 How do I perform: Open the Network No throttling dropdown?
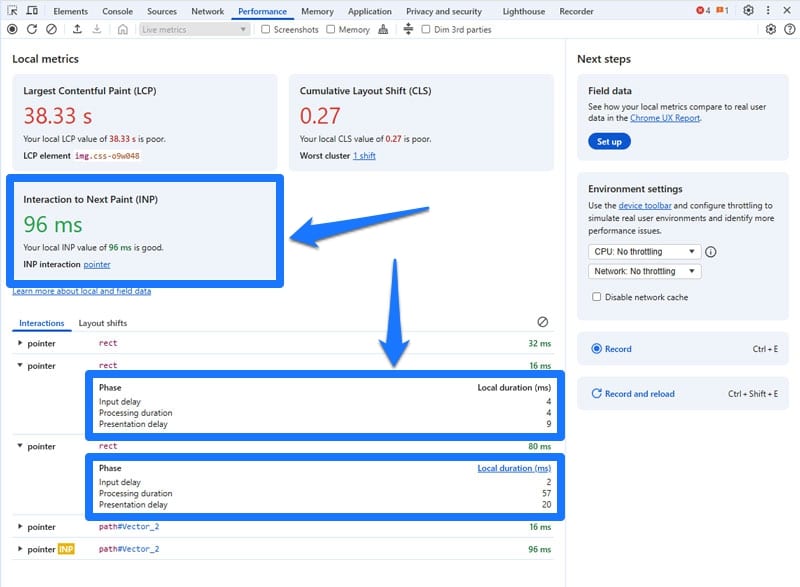click(x=644, y=271)
